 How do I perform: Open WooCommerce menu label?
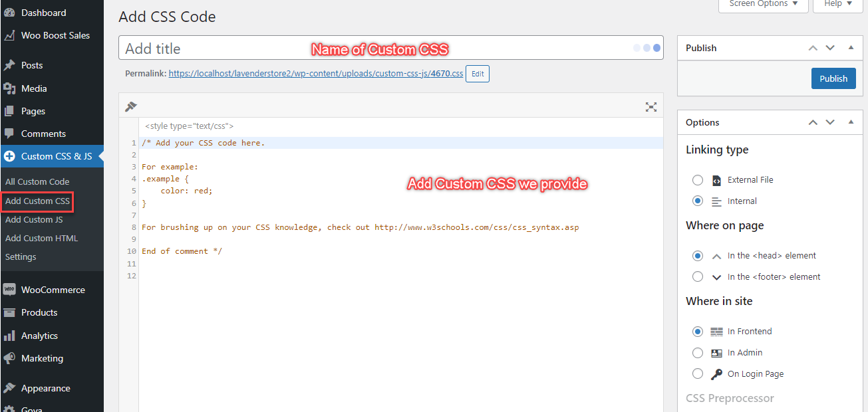(53, 290)
